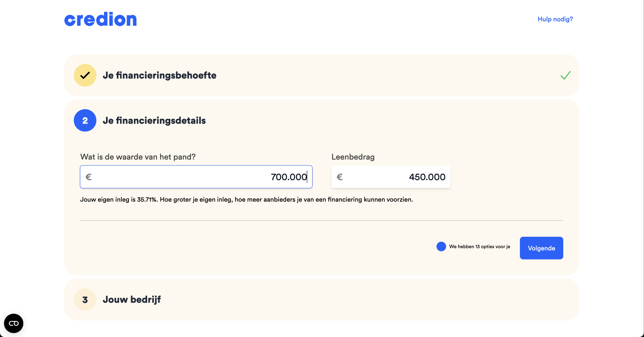Click the We hebben 13 opties voor je label
Viewport: 644px width, 337px height.
(480, 247)
